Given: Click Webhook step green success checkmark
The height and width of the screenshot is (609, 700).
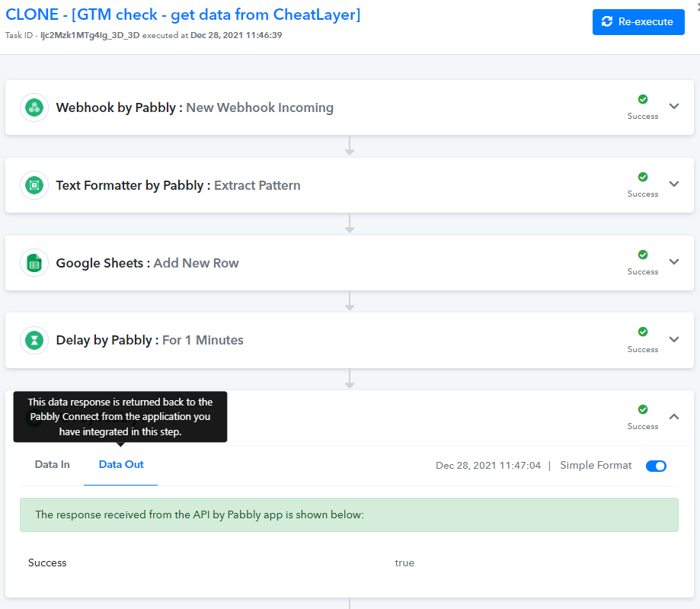Looking at the screenshot, I should (642, 99).
